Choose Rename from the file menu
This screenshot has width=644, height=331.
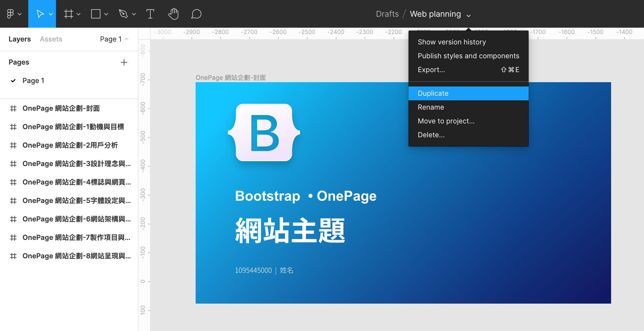469,107
